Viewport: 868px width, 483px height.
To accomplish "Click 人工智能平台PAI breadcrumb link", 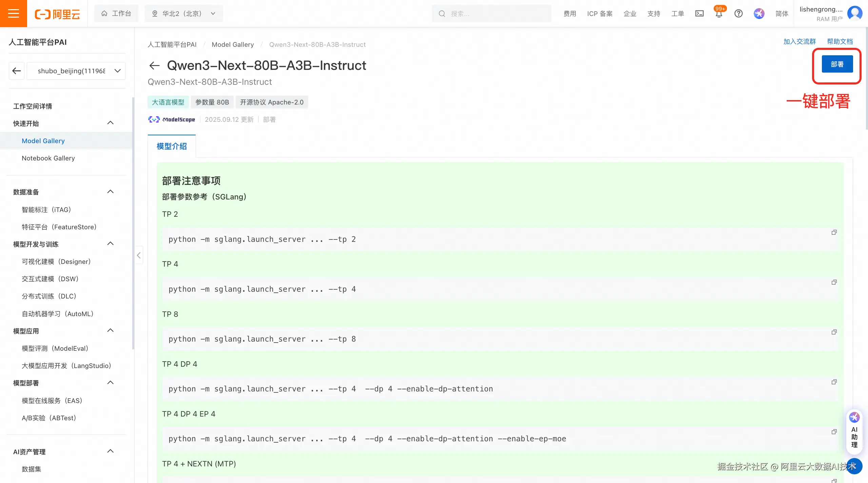I will [x=172, y=44].
